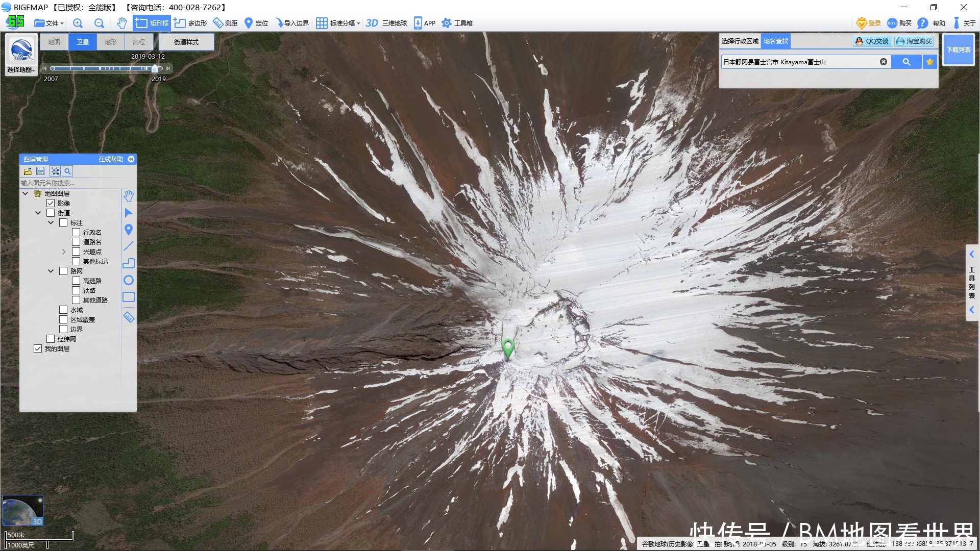Click the QQ交谈 button

point(872,41)
